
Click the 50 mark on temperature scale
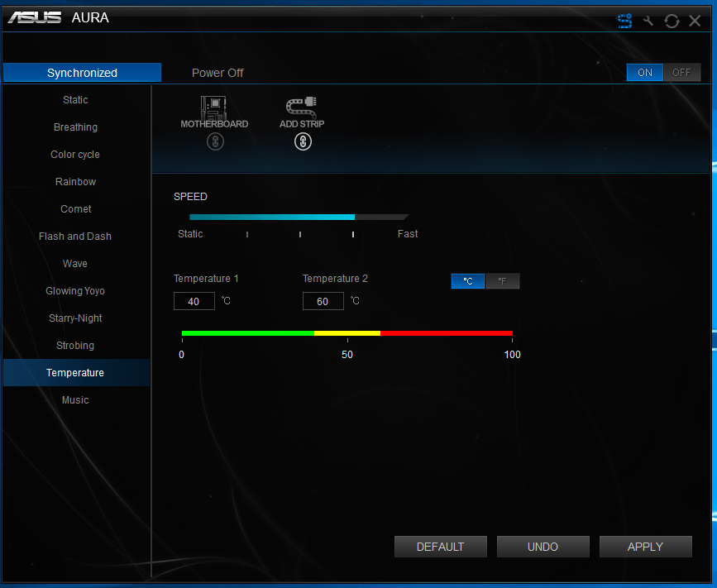click(347, 354)
